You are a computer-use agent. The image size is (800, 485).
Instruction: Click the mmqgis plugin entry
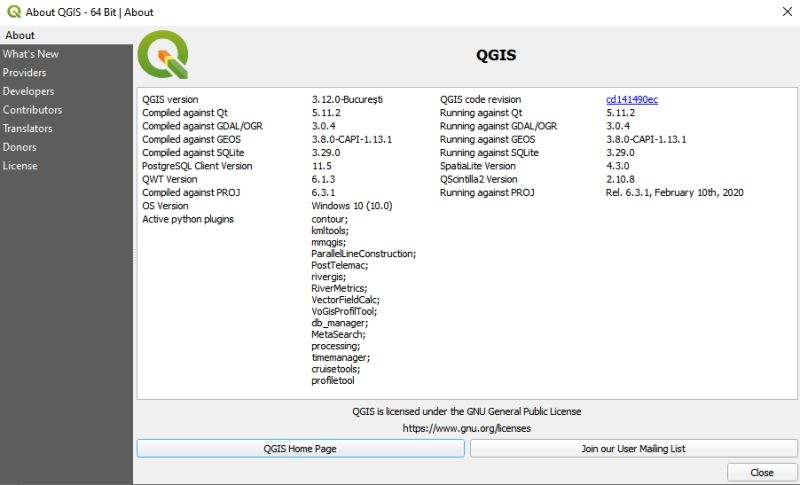pos(329,242)
